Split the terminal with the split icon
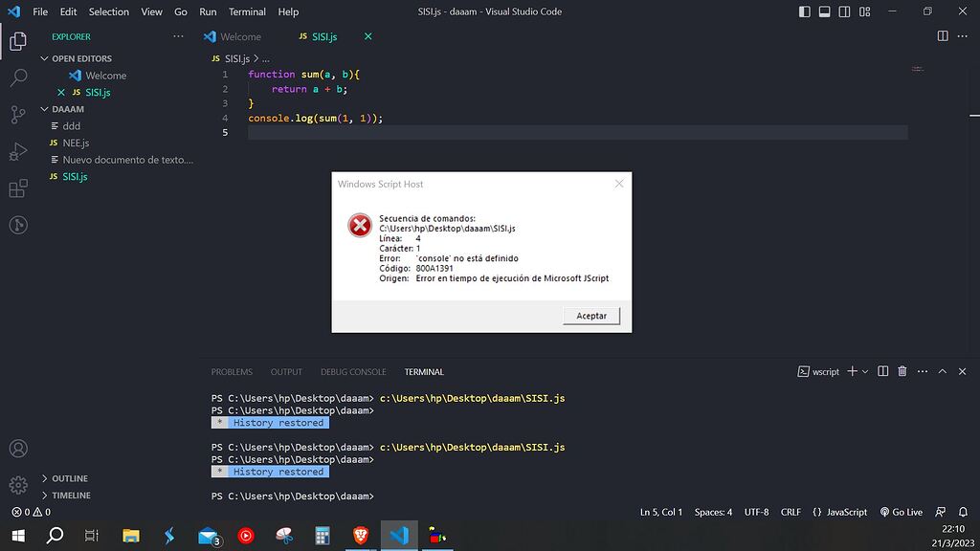Viewport: 980px width, 551px height. (882, 371)
